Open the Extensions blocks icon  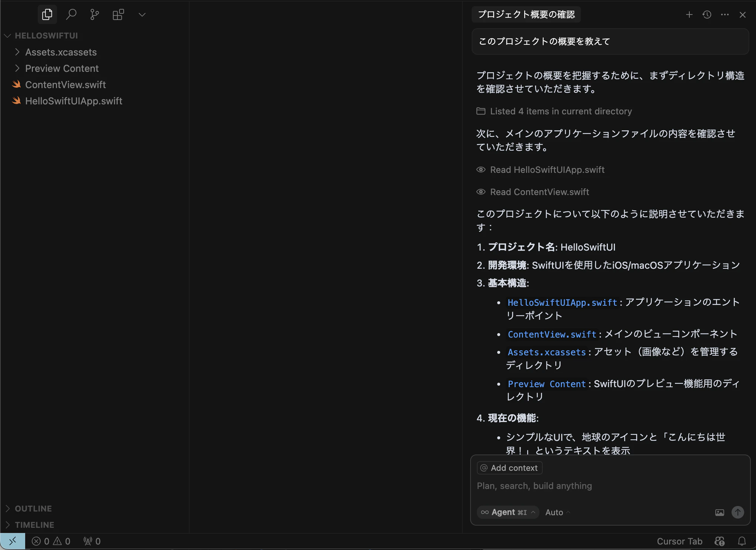pos(118,14)
